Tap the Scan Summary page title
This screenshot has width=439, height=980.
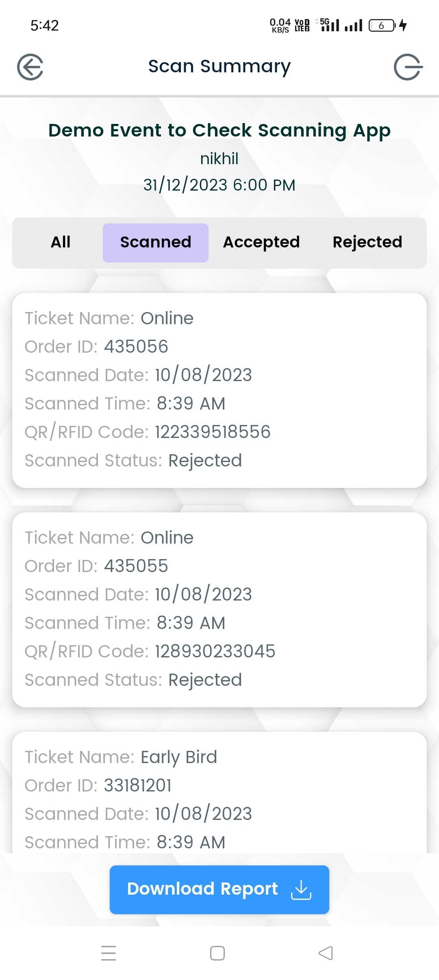coord(219,66)
